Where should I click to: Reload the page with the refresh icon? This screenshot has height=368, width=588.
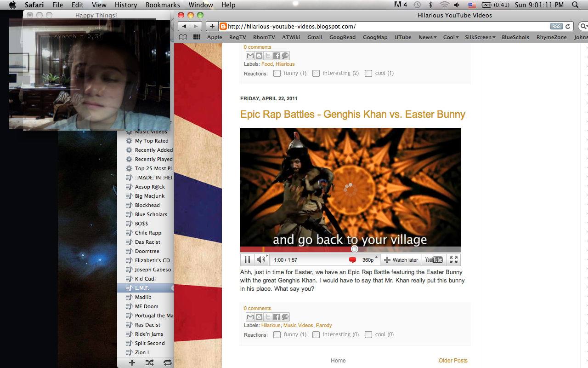(568, 26)
